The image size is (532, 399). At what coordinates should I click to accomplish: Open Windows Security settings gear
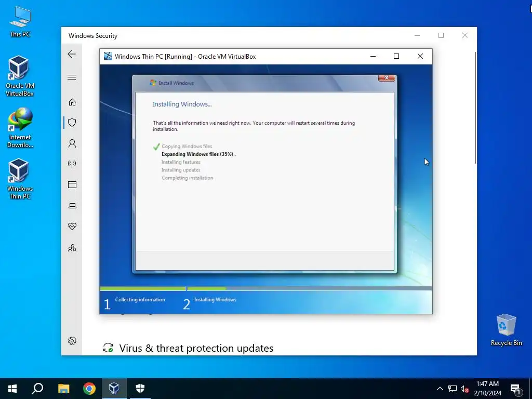point(72,341)
